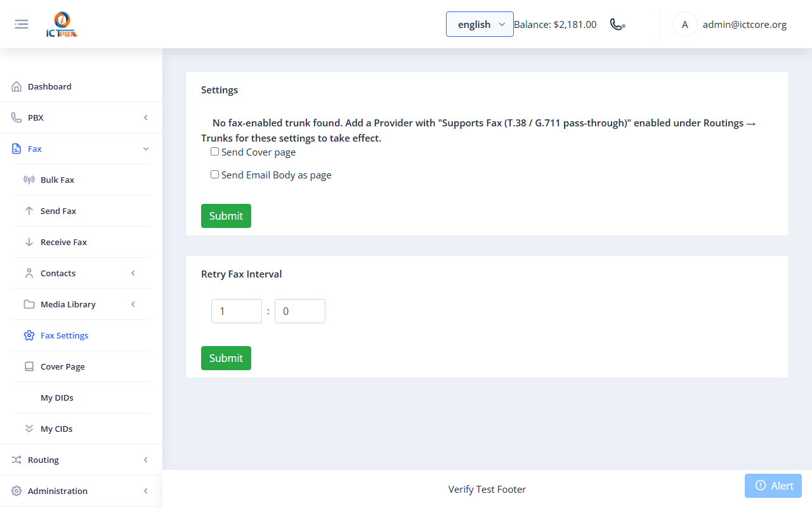Click the Cover Page book icon
The image size is (812, 508).
point(29,366)
